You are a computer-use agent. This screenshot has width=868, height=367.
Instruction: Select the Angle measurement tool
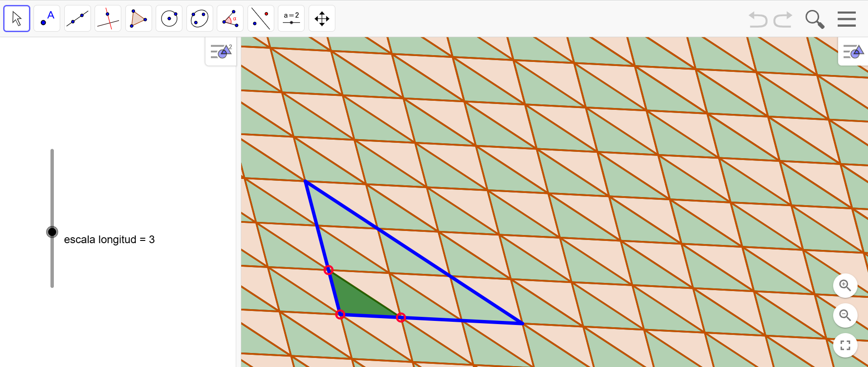(230, 19)
